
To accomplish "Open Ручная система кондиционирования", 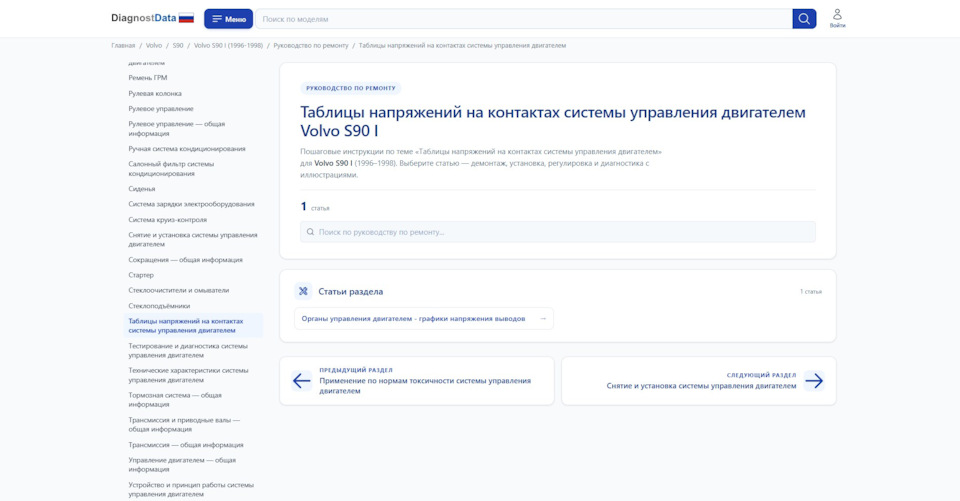I will point(187,149).
